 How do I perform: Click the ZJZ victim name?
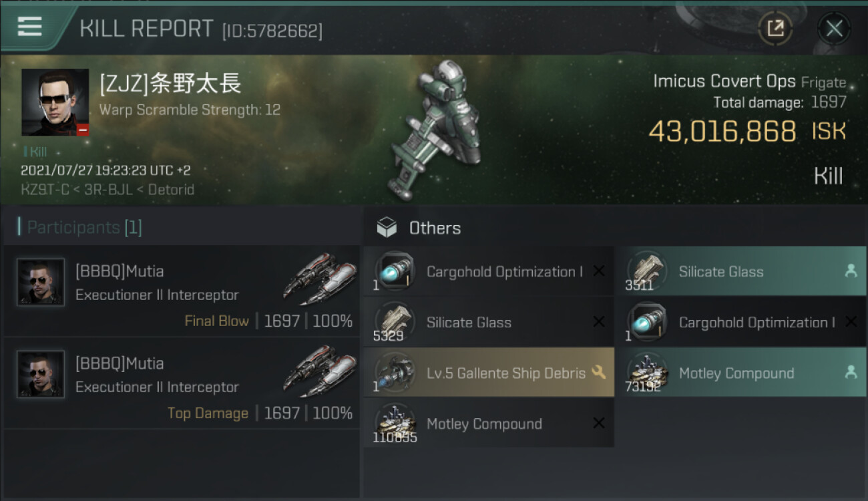(x=170, y=83)
